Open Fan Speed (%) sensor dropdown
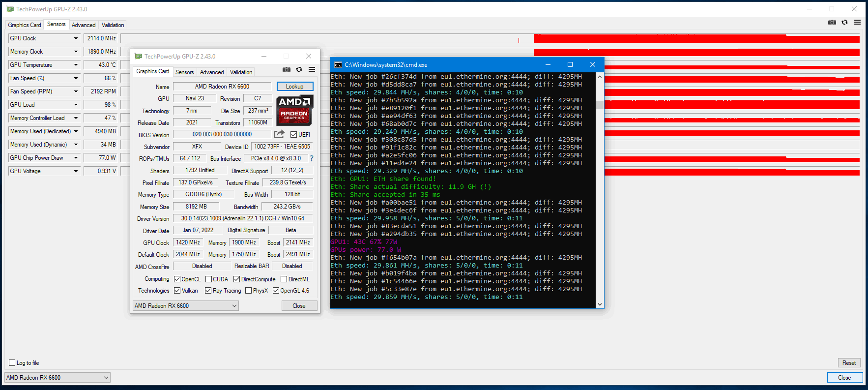The width and height of the screenshot is (868, 390). [76, 78]
